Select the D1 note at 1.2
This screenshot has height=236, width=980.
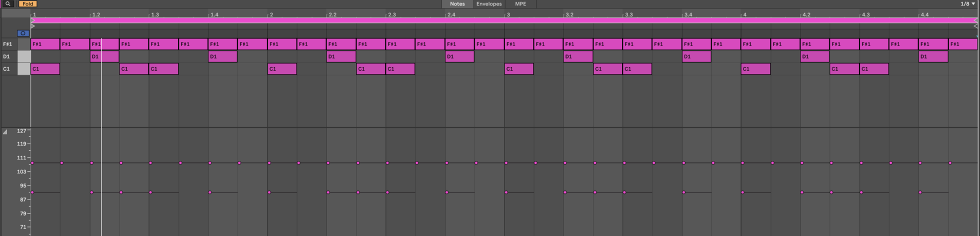click(x=104, y=56)
